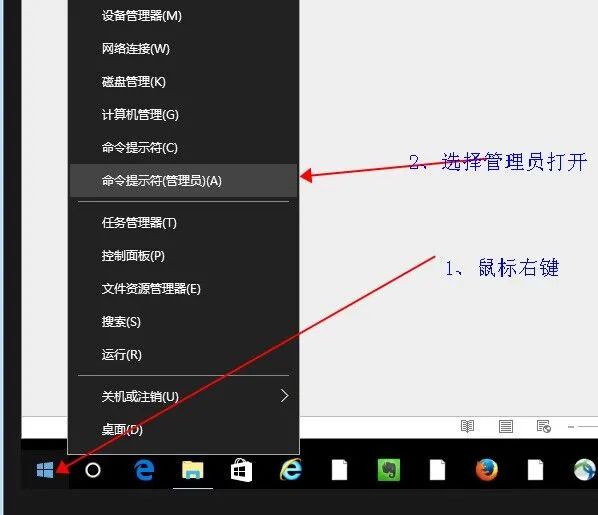This screenshot has height=515, width=598.
Task: Open 文件资源管理器(E) menu entry
Action: point(183,289)
